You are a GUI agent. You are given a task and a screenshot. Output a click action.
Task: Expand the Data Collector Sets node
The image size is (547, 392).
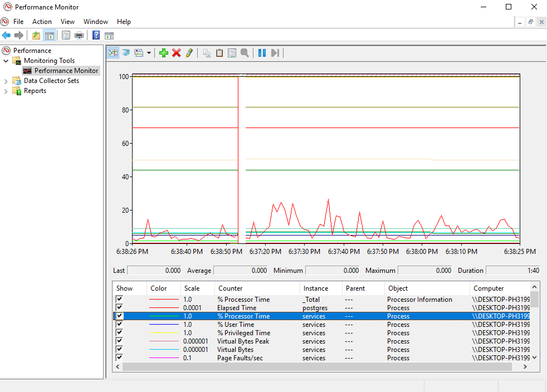coord(7,80)
